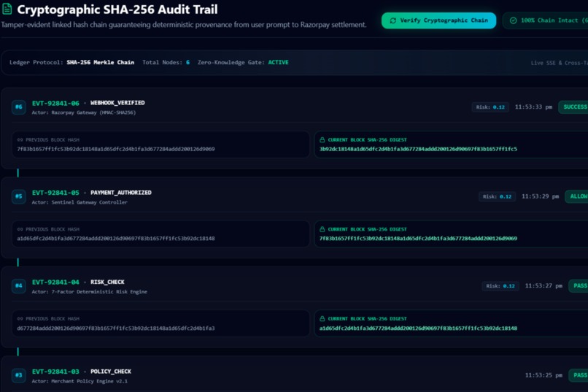This screenshot has height=392, width=588.
Task: Select the #4 block number badge
Action: 18,285
